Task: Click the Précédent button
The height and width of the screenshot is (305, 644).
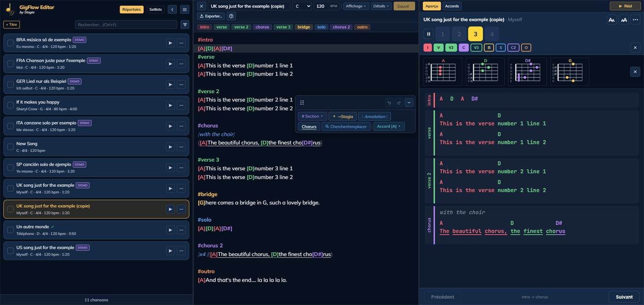Action: [x=443, y=297]
